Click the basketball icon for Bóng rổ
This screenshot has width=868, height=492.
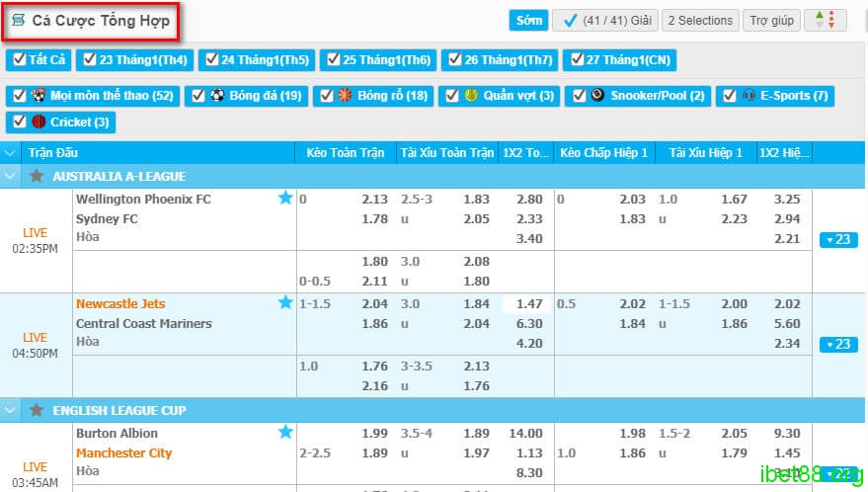[345, 95]
